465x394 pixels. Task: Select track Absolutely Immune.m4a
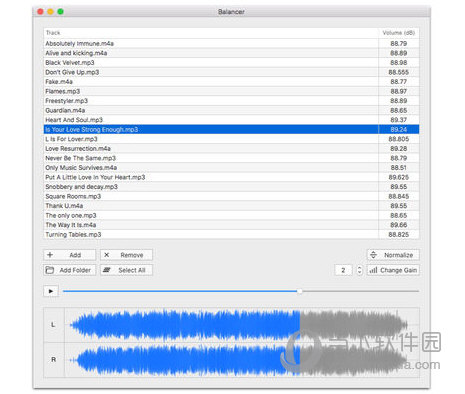(x=231, y=43)
